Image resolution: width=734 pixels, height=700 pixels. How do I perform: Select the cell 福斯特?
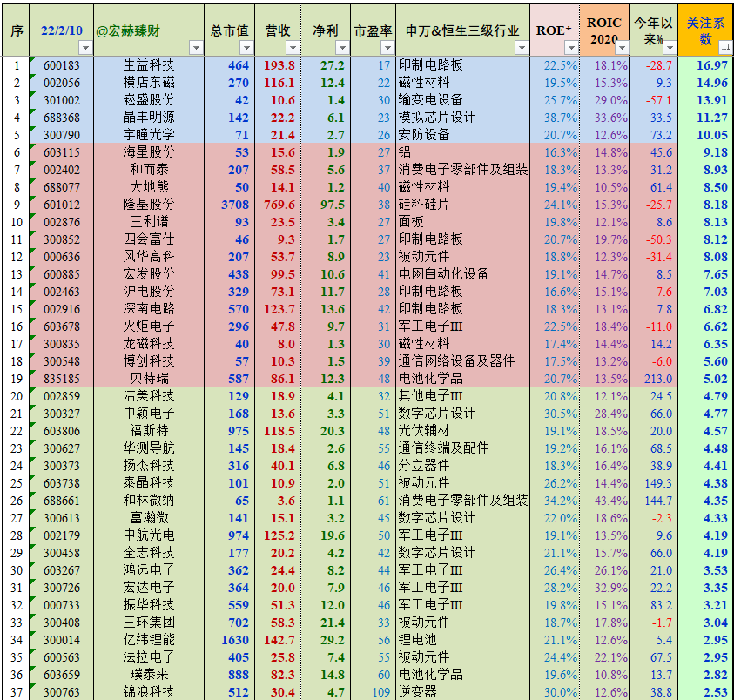(x=149, y=431)
